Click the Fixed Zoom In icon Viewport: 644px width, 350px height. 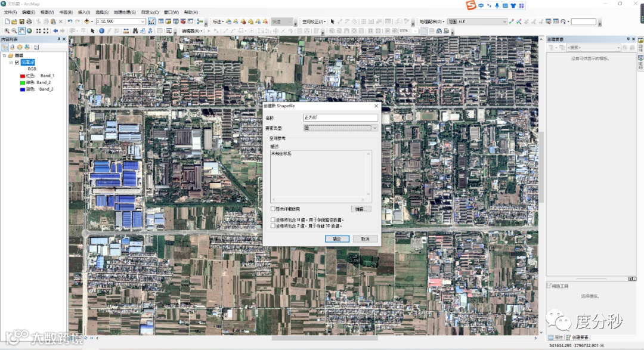[39, 31]
